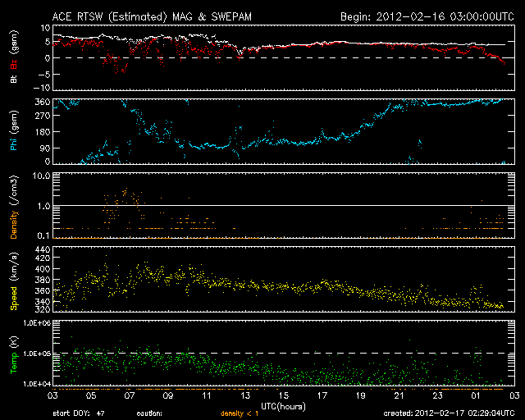The image size is (525, 420).
Task: Click the "5" tick on the Bt Bz axis
Action: pos(48,42)
